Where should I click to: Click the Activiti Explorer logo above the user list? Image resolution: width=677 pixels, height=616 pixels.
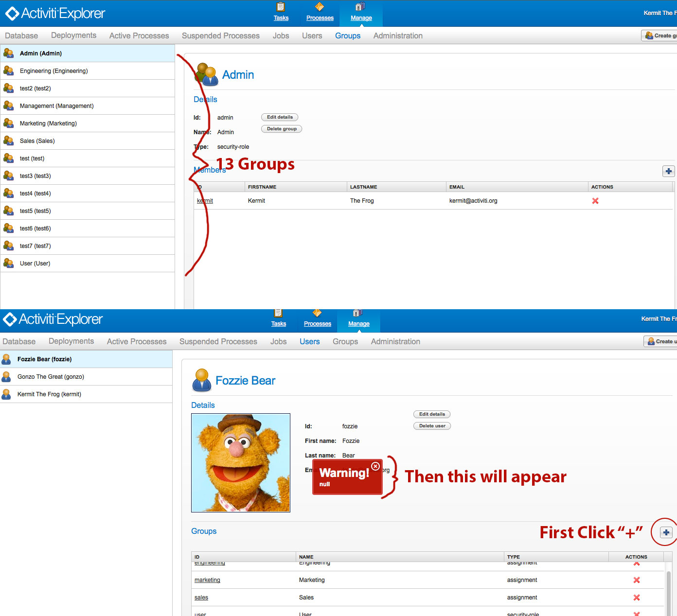pos(53,319)
